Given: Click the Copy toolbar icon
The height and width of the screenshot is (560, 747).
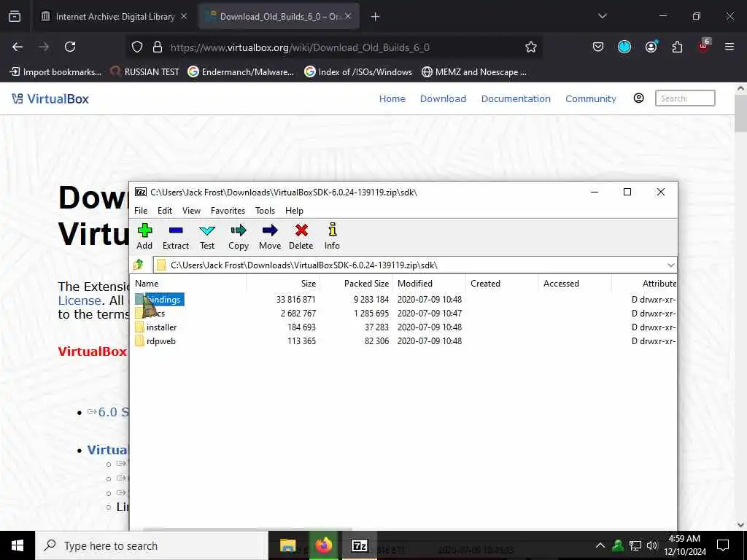Looking at the screenshot, I should (239, 231).
